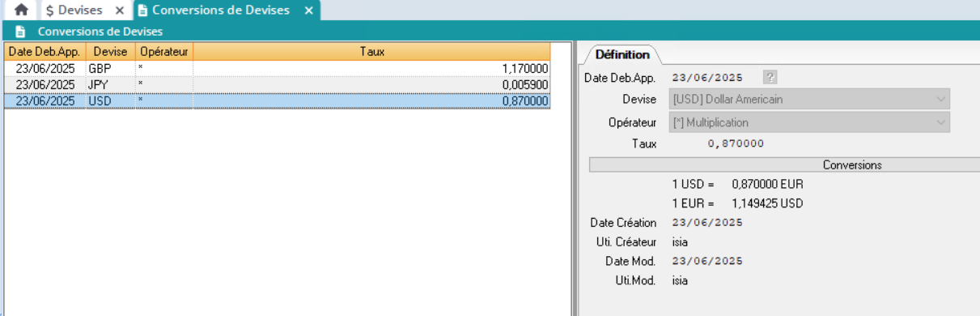Sort by the Devise column header
Viewport: 980px width, 316px height.
click(x=109, y=51)
